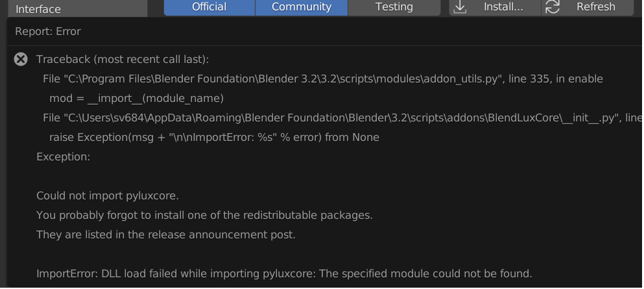644x289 pixels.
Task: Toggle the Community add-on filter
Action: 302,7
